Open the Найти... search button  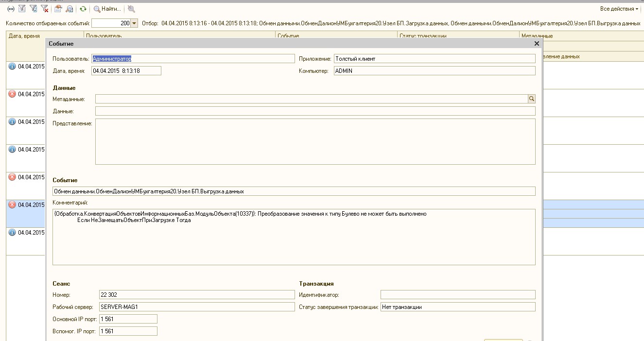[107, 9]
